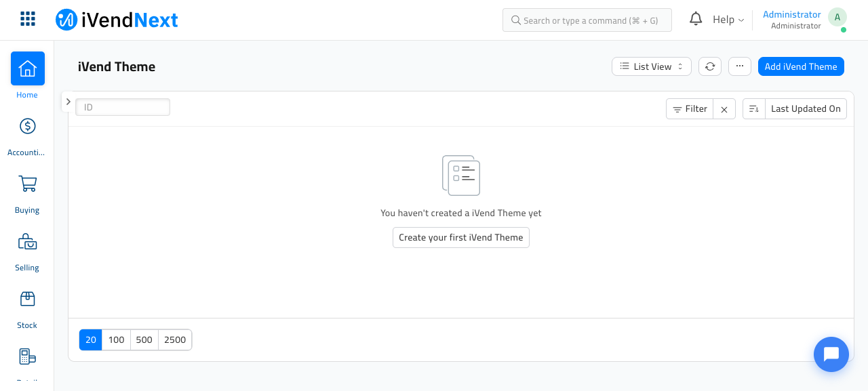The image size is (868, 391).
Task: Click the iVendNext logo
Action: [117, 20]
